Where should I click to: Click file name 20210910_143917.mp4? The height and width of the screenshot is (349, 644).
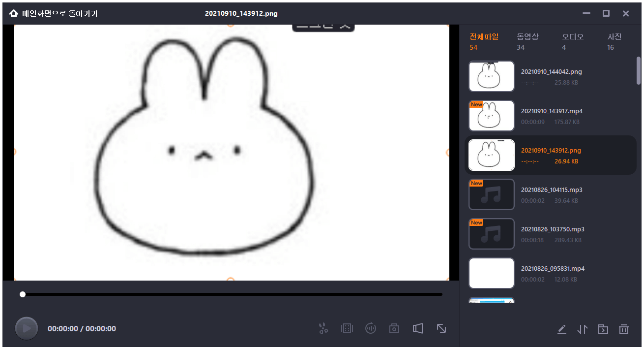click(552, 111)
